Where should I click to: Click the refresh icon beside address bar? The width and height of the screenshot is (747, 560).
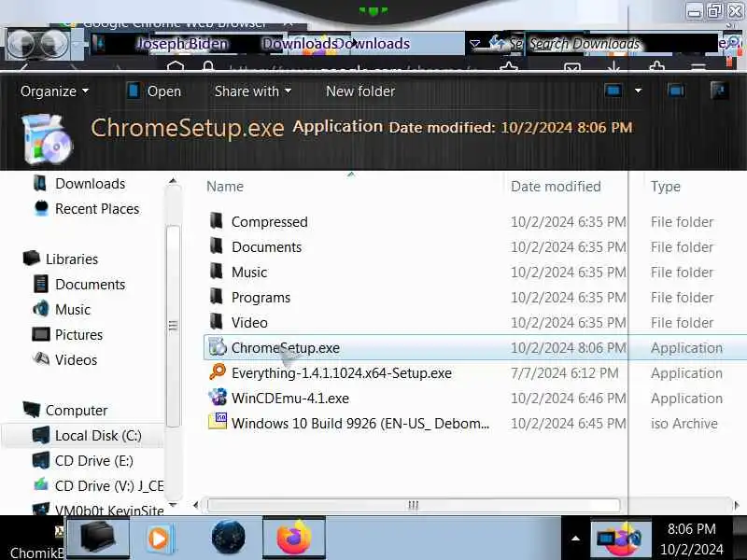(x=497, y=43)
